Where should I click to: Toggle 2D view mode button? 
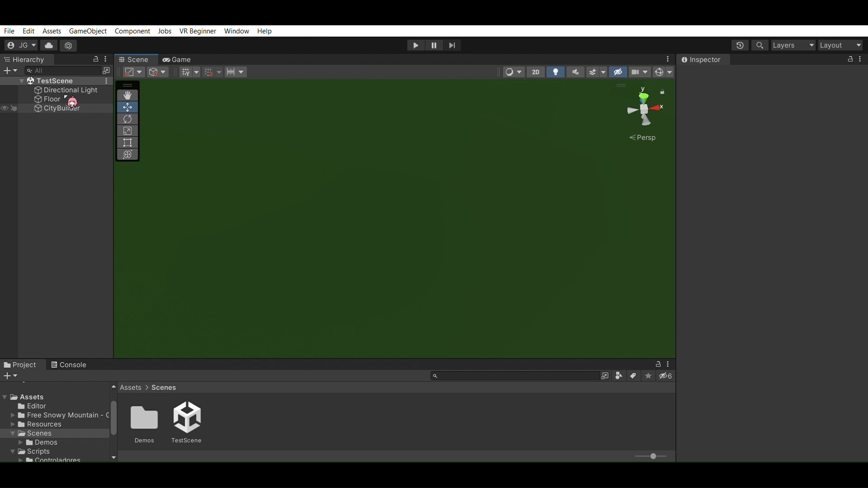pos(535,71)
